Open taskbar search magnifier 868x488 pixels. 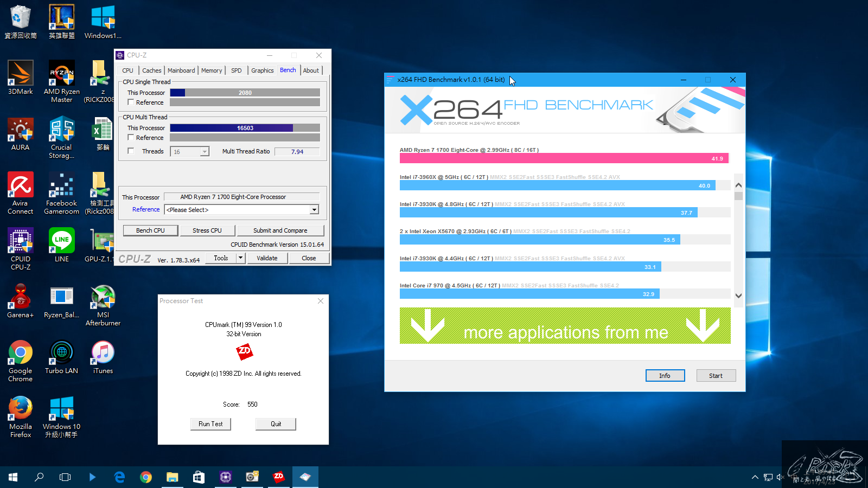click(39, 477)
